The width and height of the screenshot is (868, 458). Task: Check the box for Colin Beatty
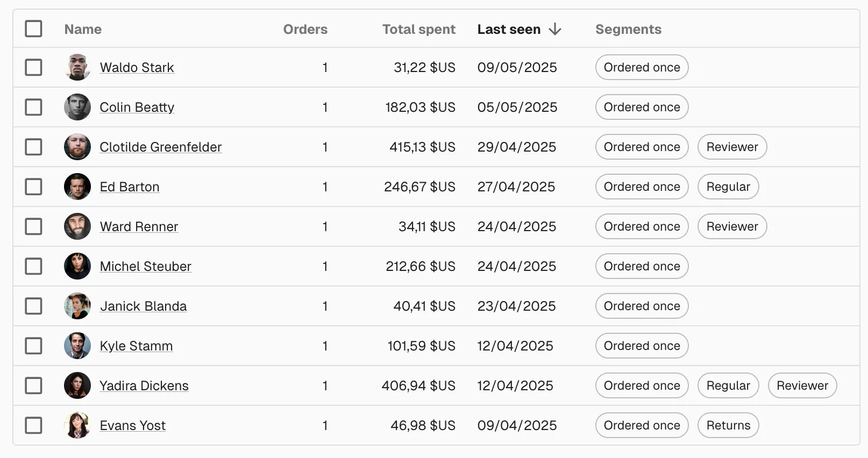click(x=33, y=108)
